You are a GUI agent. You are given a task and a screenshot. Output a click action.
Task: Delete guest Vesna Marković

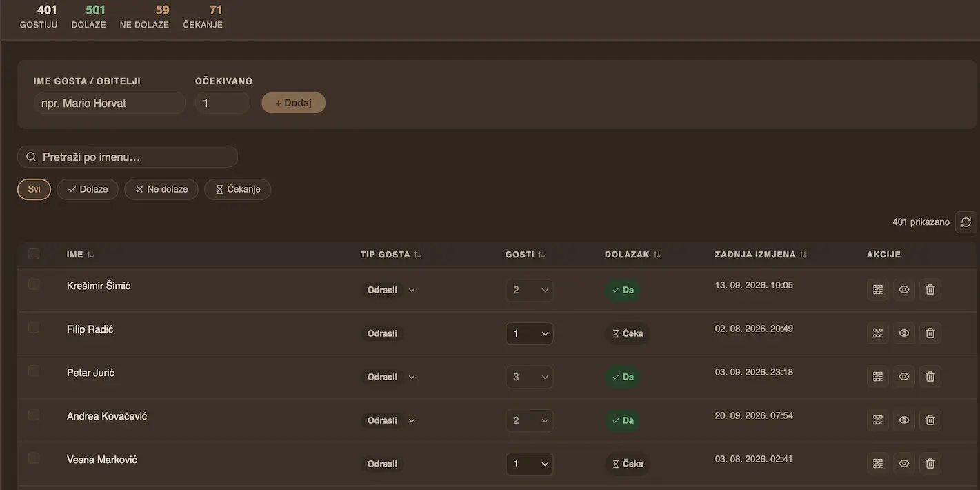930,464
